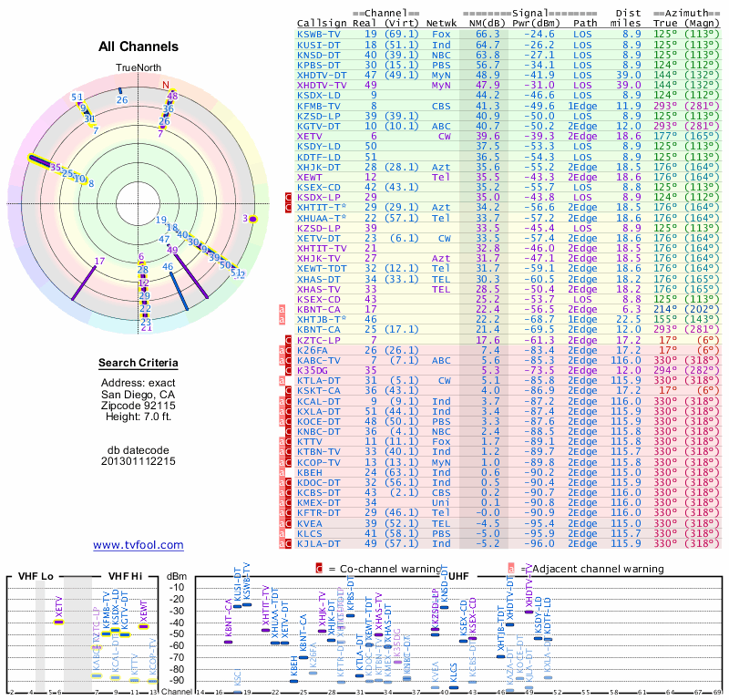The image size is (729, 700).
Task: Click the XEWT marker in VHF Hi chart
Action: [x=143, y=626]
